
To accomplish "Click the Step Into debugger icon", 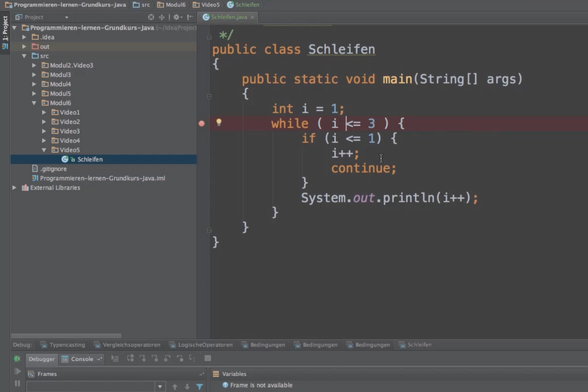I will coord(144,359).
